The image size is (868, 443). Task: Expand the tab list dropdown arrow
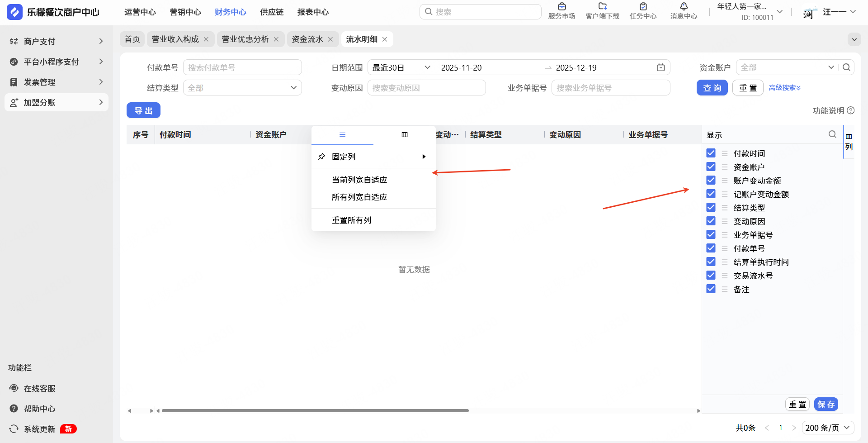[x=854, y=39]
